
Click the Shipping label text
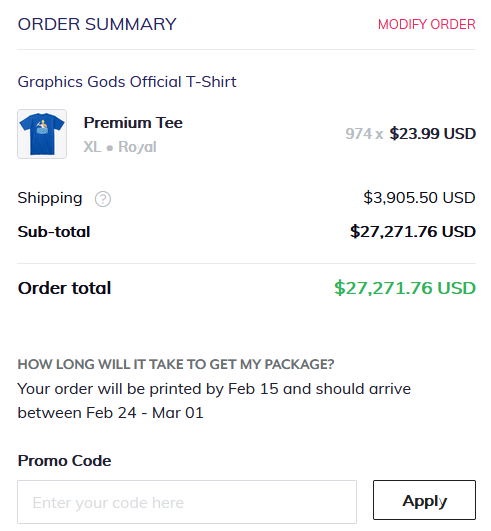[50, 198]
